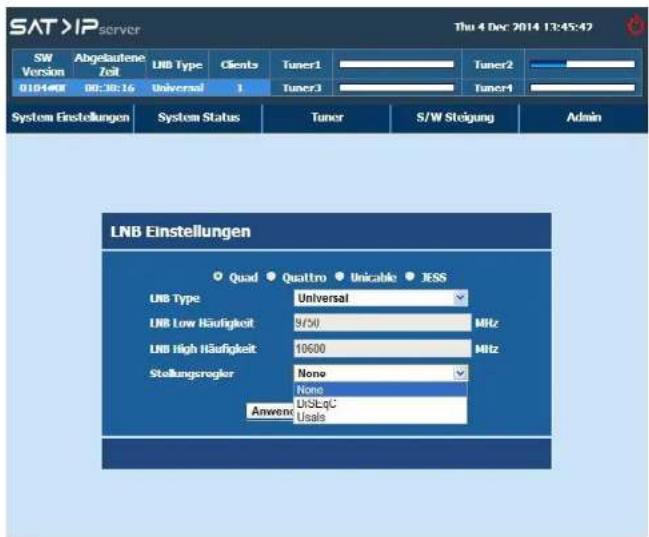Choose Usals in the Stellungsregler list

380,417
